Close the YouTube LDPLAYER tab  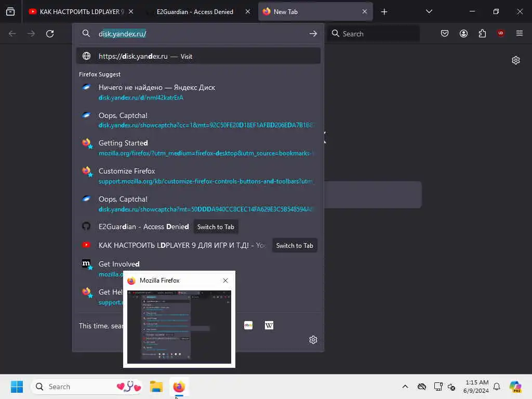pyautogui.click(x=131, y=11)
